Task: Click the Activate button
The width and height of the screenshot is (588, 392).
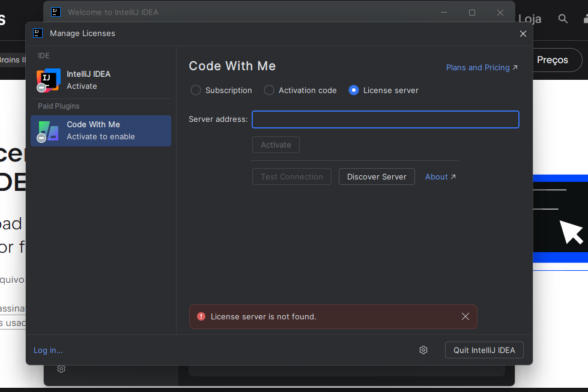Action: coord(276,145)
